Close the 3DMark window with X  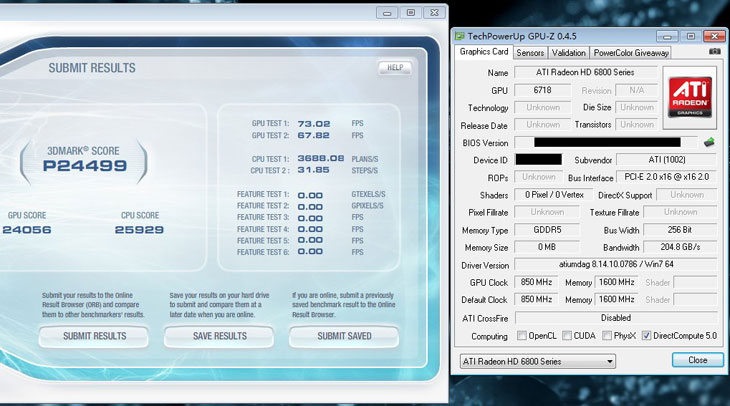[x=432, y=13]
